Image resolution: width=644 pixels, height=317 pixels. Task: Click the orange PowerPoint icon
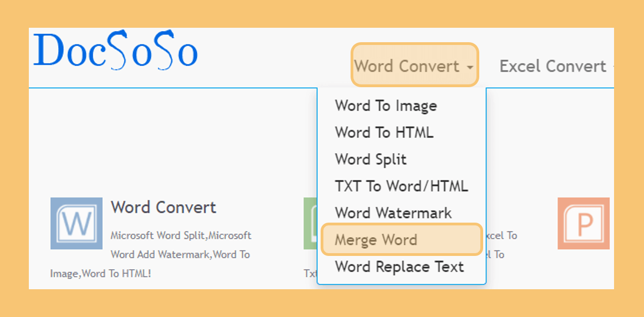(x=584, y=223)
